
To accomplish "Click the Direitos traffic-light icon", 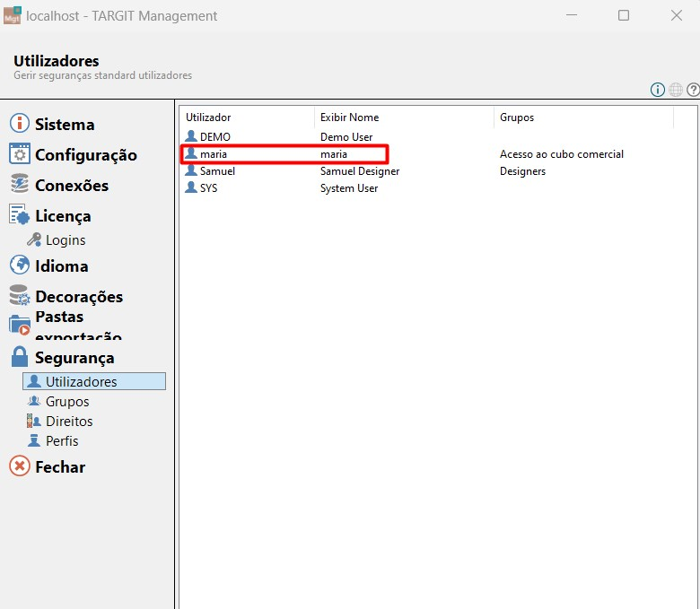I will click(x=34, y=421).
